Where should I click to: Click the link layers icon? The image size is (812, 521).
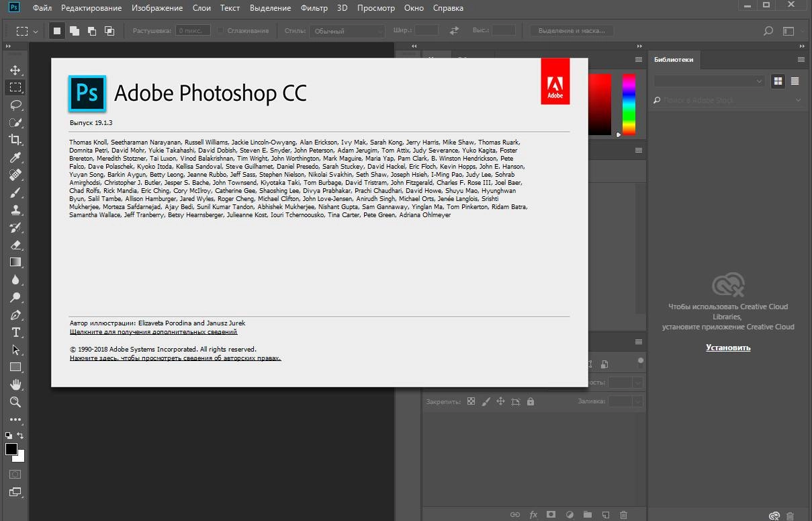pos(515,515)
